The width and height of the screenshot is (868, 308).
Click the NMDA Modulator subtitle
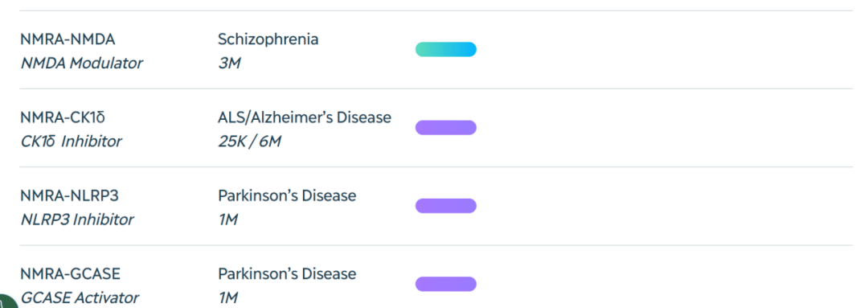click(x=81, y=64)
